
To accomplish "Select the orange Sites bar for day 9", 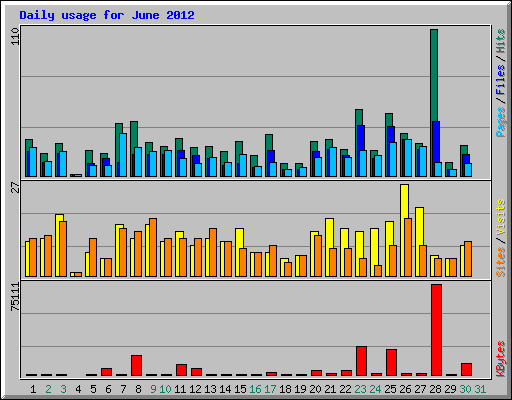I will [153, 247].
